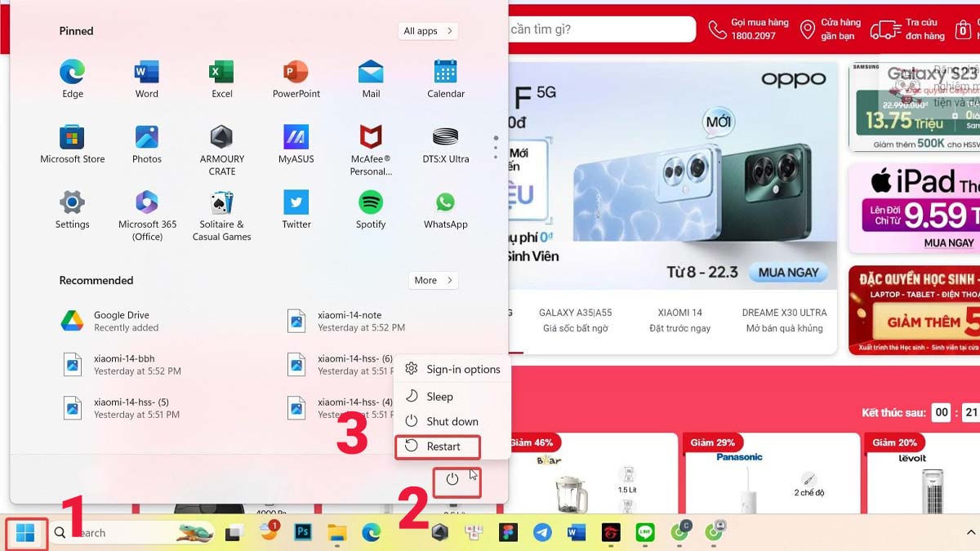Click the Start button on the taskbar
This screenshot has width=980, height=551.
tap(25, 533)
